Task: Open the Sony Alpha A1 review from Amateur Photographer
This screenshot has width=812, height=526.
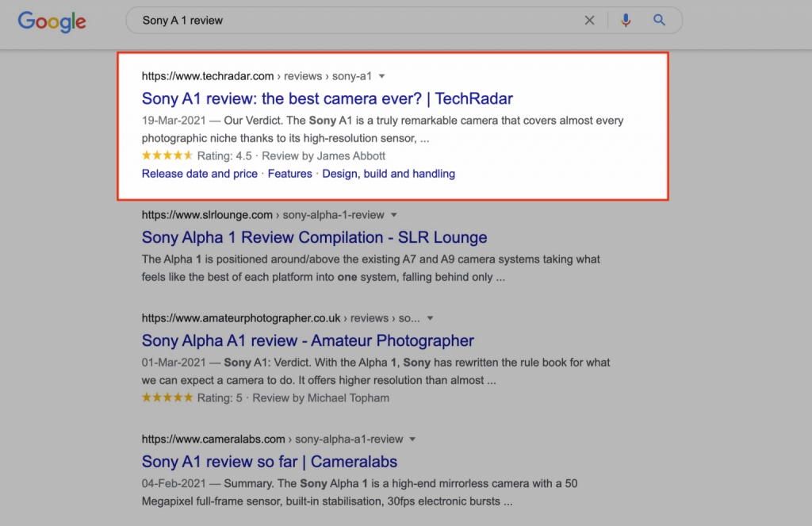Action: click(307, 340)
